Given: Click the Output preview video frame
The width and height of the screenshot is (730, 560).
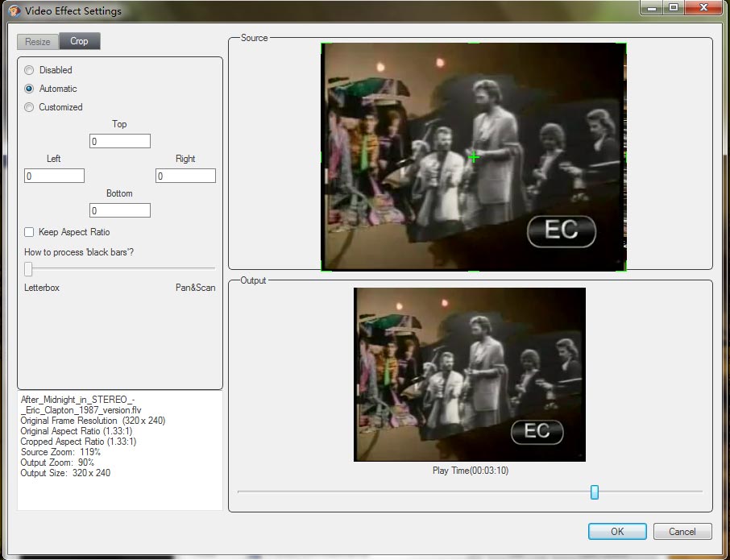Looking at the screenshot, I should (x=470, y=375).
